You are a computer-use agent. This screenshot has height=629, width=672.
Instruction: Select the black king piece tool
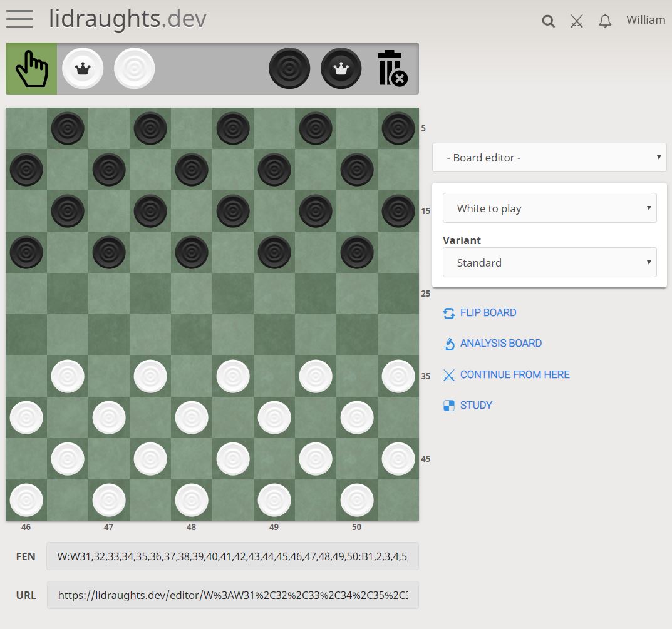click(x=341, y=68)
